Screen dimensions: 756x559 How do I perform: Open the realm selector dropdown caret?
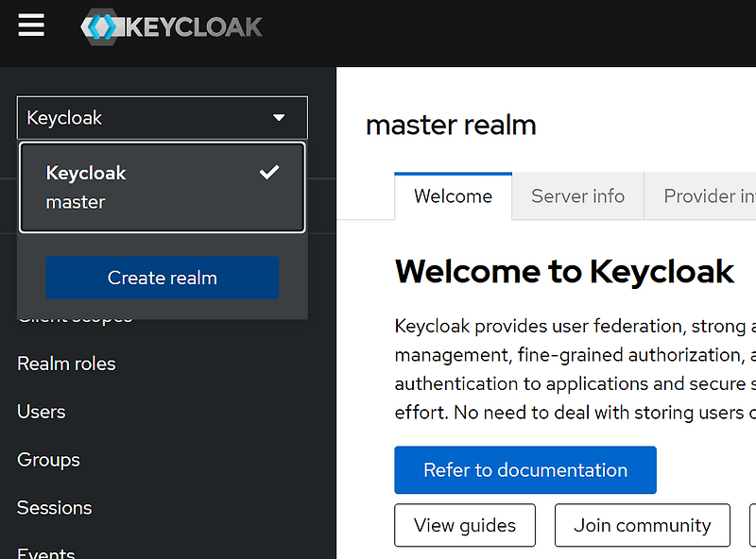click(279, 117)
